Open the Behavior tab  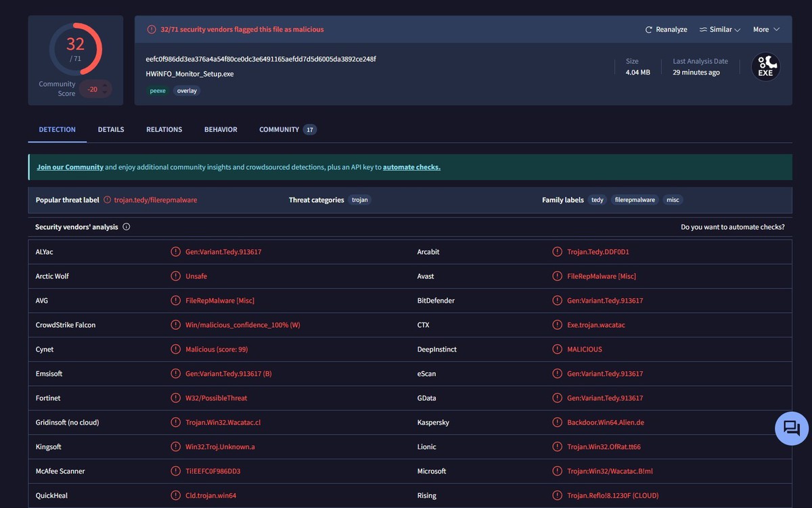[x=221, y=129]
